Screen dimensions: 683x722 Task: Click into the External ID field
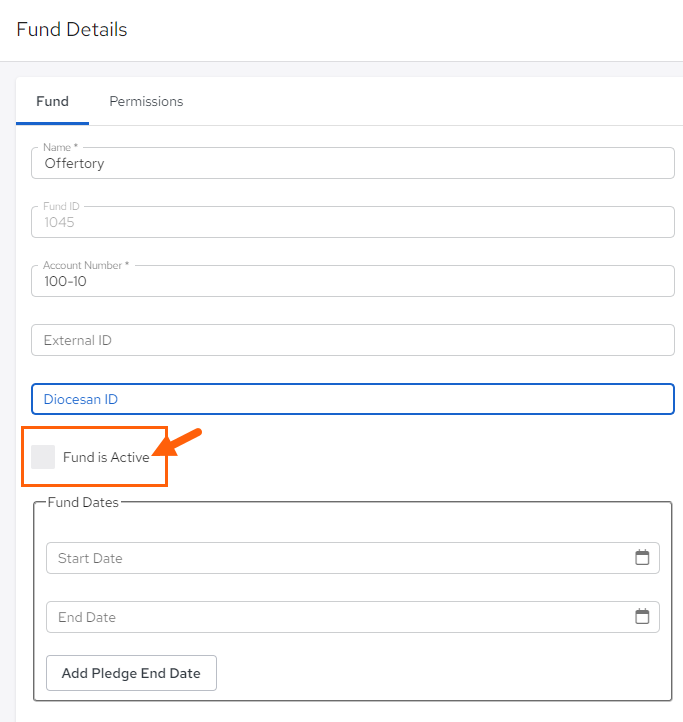pos(353,340)
